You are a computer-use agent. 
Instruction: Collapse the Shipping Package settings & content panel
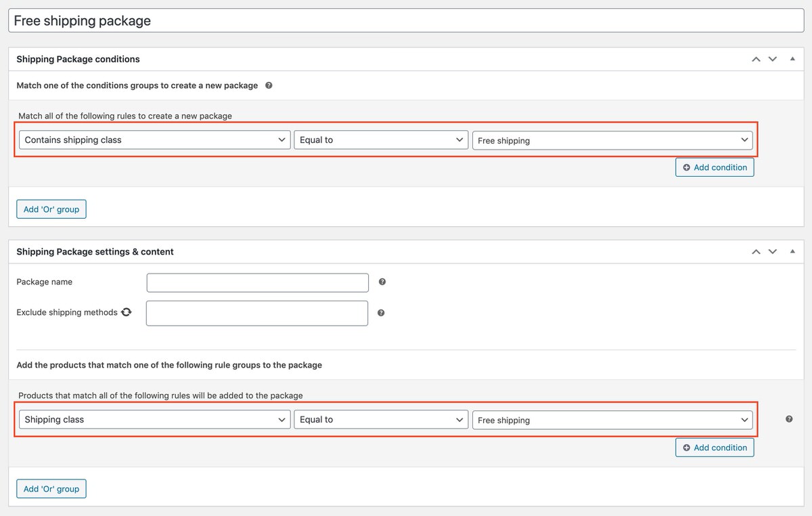pos(792,251)
